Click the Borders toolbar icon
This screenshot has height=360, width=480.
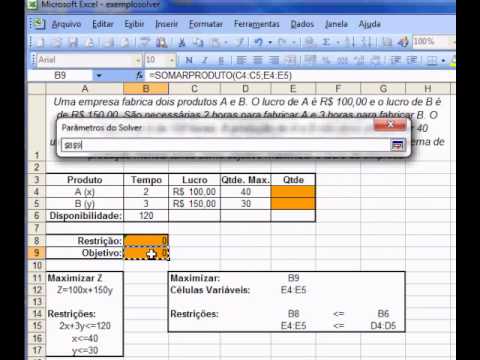[x=432, y=60]
